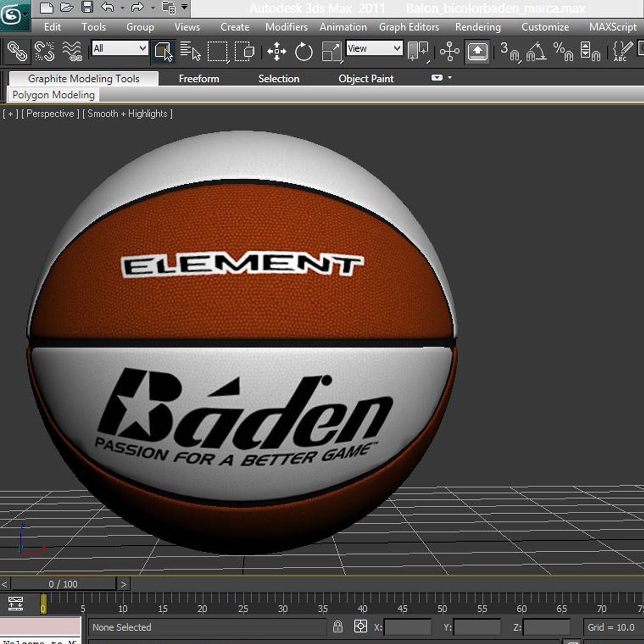Click the Edit Named Selection Sets icon
Viewport: 644px width, 644px height.
(x=621, y=52)
